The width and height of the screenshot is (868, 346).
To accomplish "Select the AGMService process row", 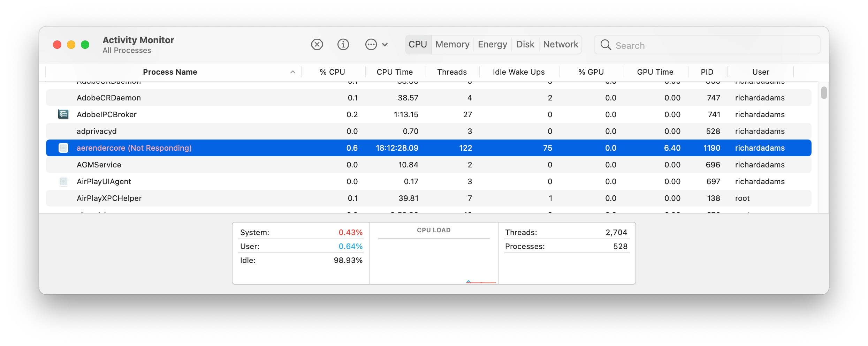I will pyautogui.click(x=429, y=165).
